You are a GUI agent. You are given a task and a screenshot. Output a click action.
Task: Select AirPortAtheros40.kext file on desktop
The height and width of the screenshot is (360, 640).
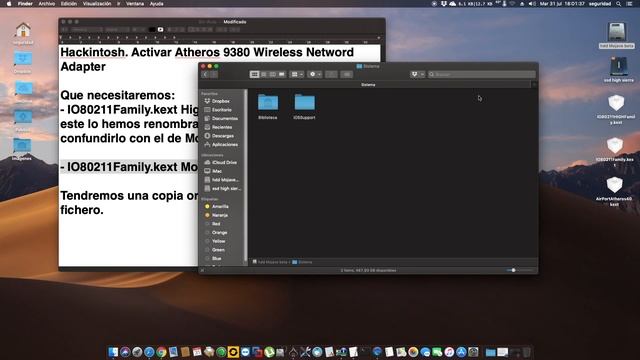pos(614,191)
